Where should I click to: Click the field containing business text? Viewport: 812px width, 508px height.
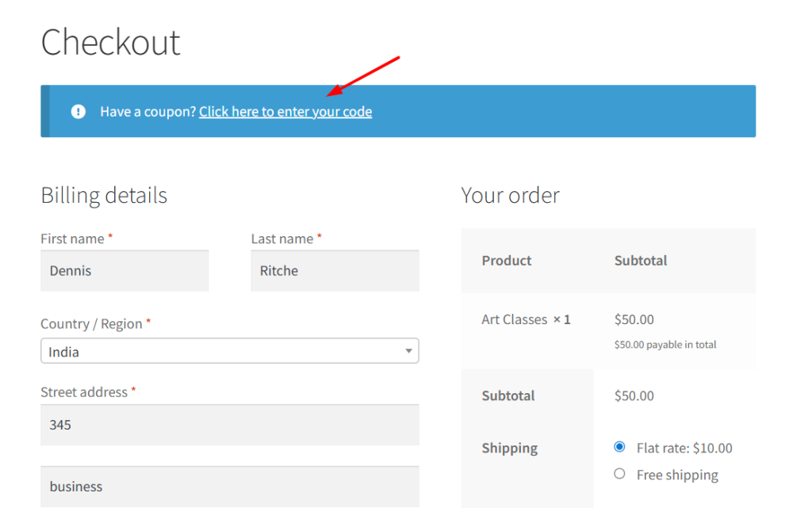230,486
